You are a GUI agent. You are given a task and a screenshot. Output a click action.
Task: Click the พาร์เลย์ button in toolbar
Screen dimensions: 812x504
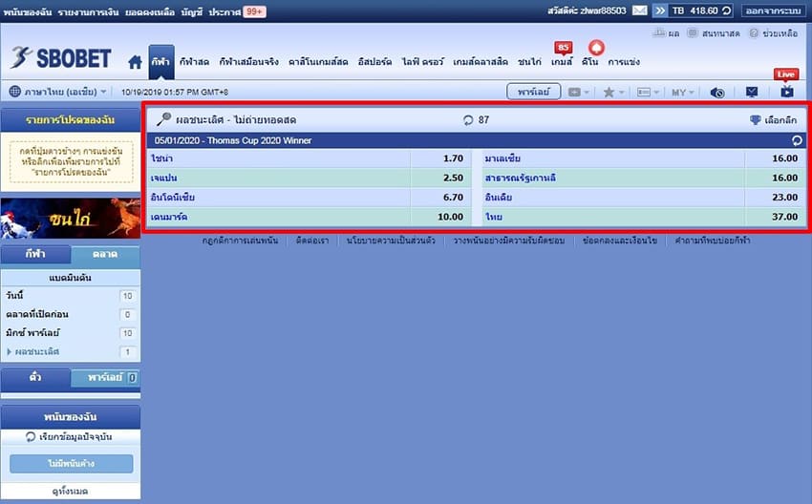pos(533,92)
